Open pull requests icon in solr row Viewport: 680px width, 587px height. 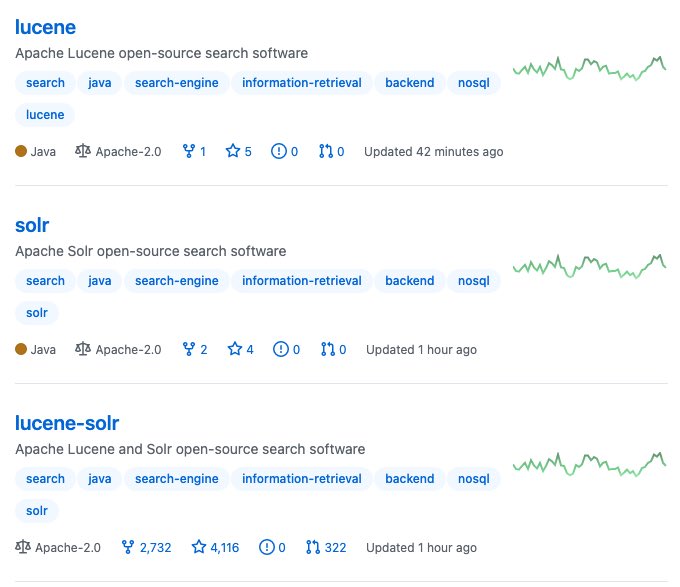tap(327, 349)
